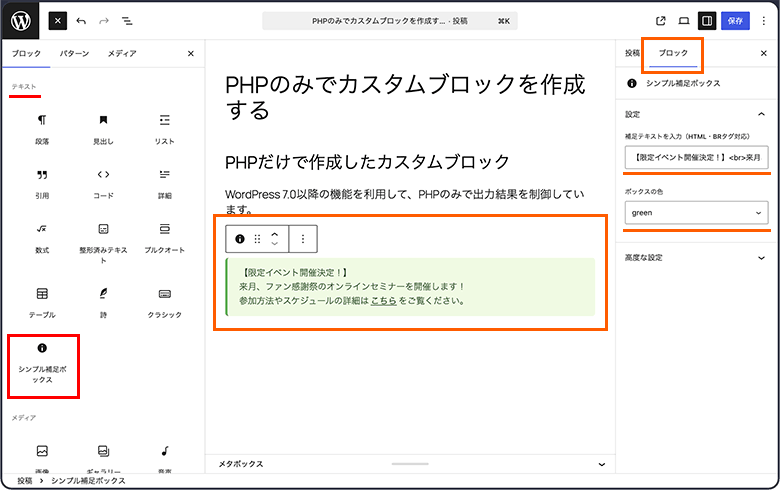Insert a 段落 paragraph block
The width and height of the screenshot is (780, 490).
42,129
